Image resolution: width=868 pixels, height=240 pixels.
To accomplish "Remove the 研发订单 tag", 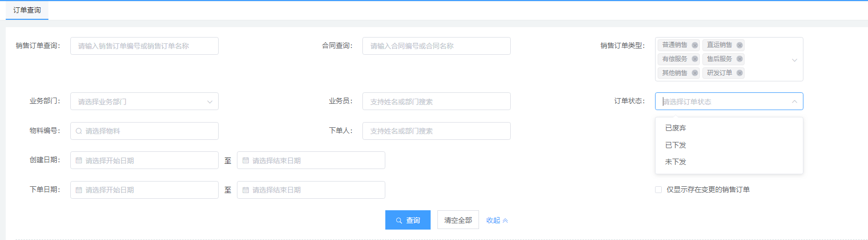I will click(x=739, y=73).
